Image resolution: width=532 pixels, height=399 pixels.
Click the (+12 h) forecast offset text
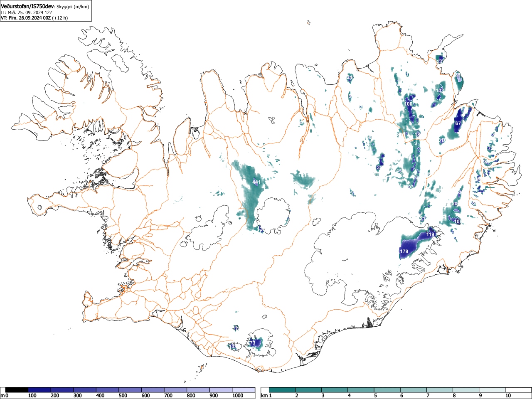coord(60,18)
